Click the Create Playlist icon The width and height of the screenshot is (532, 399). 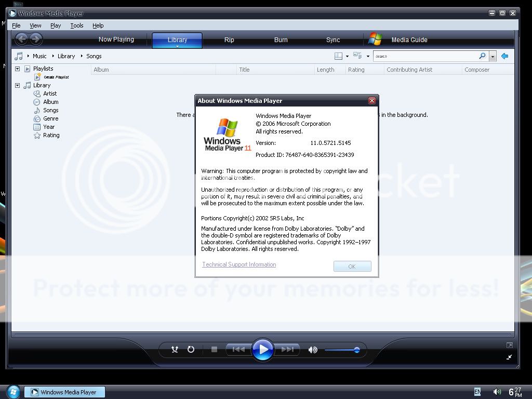coord(37,77)
